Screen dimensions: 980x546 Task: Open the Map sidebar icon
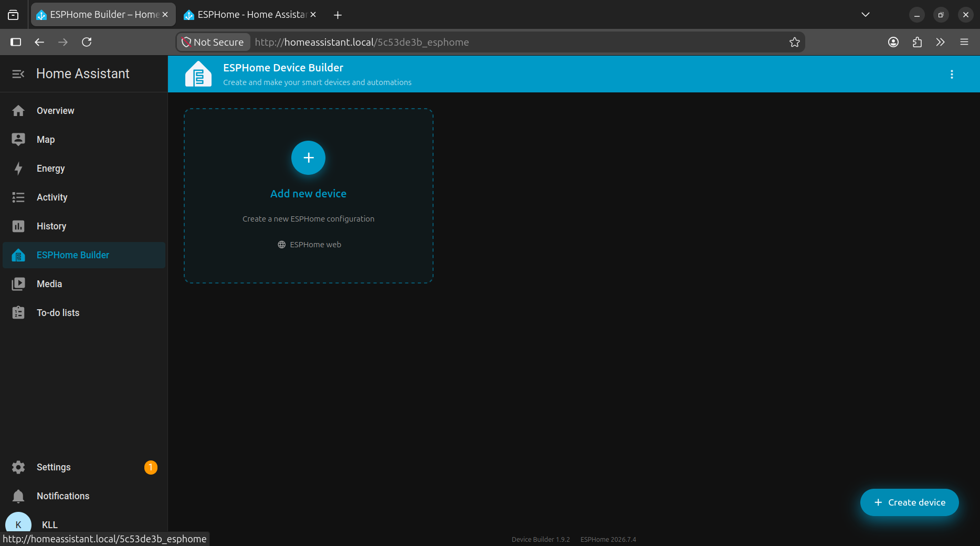[x=18, y=140]
